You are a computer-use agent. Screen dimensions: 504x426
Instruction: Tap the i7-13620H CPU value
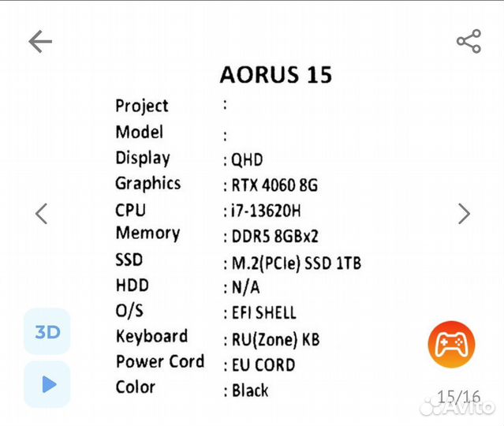tap(266, 211)
